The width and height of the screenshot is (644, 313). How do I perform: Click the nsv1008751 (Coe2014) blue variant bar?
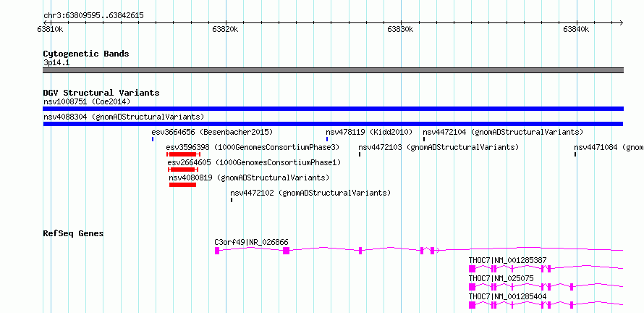(x=333, y=109)
